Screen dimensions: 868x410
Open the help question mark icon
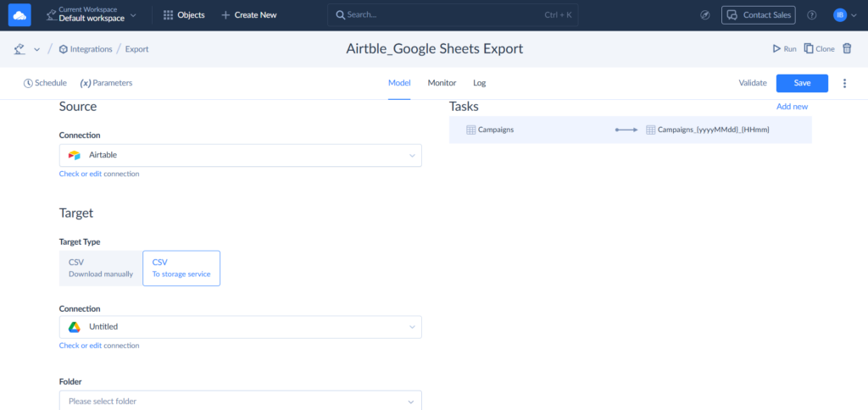click(812, 15)
